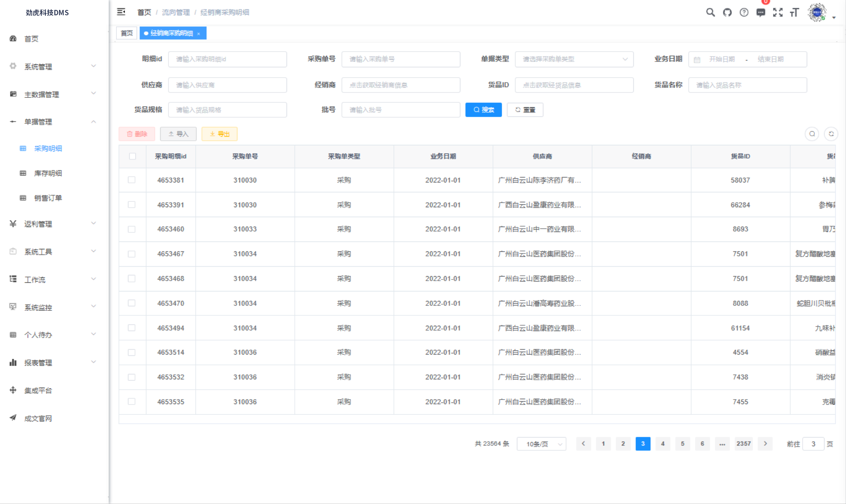Export data with the 导出 button
The height and width of the screenshot is (504, 846).
[x=219, y=134]
